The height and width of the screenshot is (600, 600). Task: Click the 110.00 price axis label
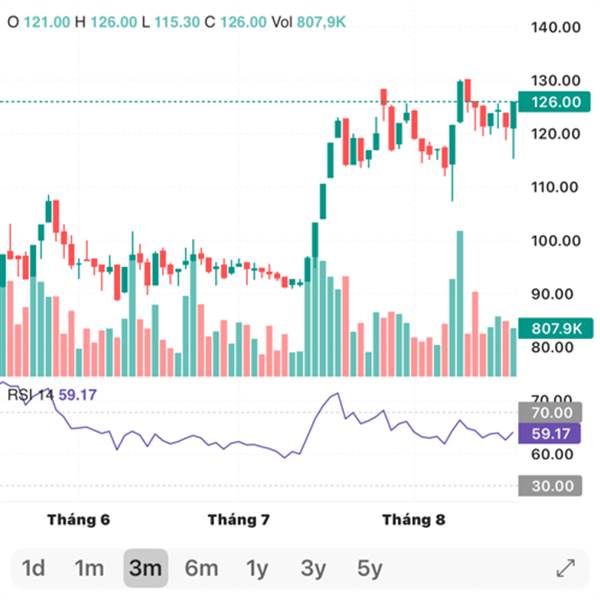pos(554,187)
